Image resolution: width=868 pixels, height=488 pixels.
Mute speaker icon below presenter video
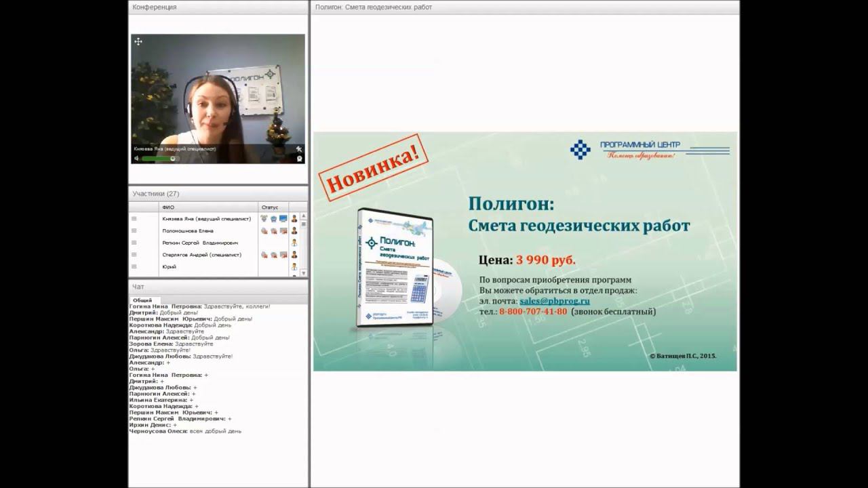click(136, 158)
